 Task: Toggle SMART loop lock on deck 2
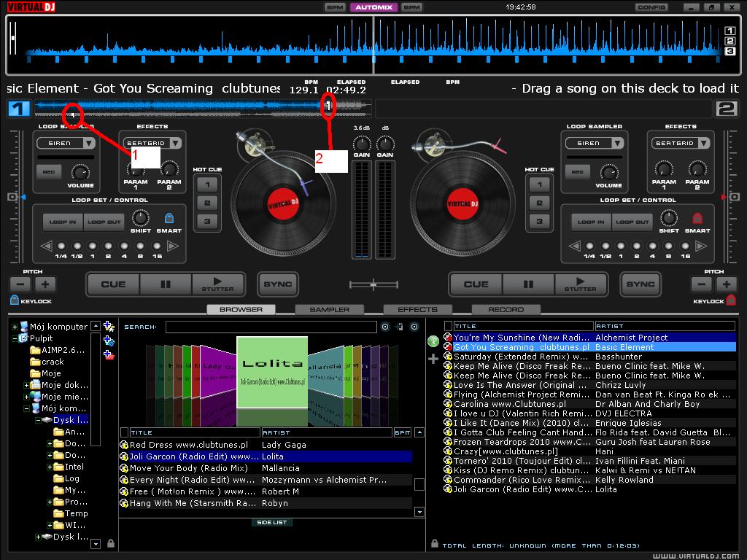click(697, 218)
